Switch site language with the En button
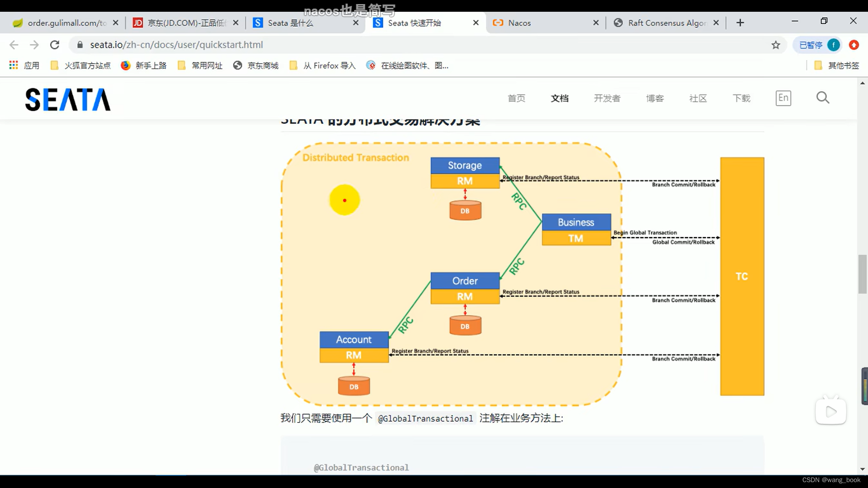 point(783,98)
